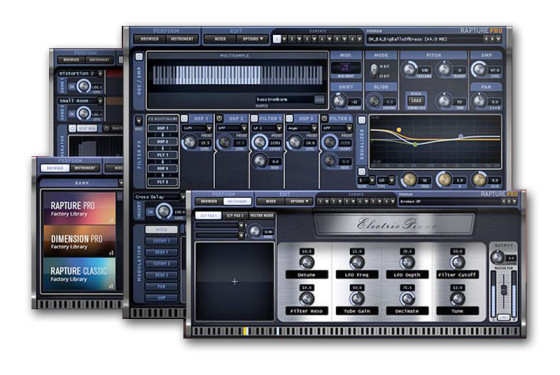
Task: Open the Options dropdown in the main editor window
Action: pos(253,39)
